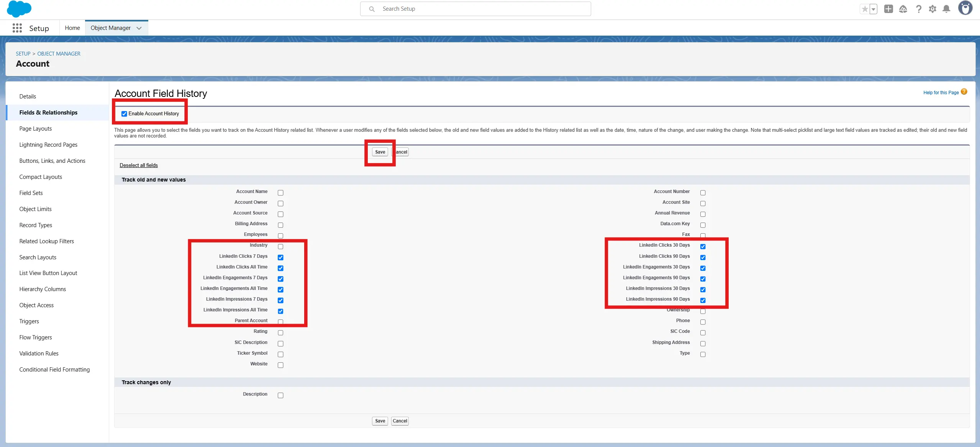Screen dimensions: 980x447
Task: Open the help question mark icon
Action: 918,9
